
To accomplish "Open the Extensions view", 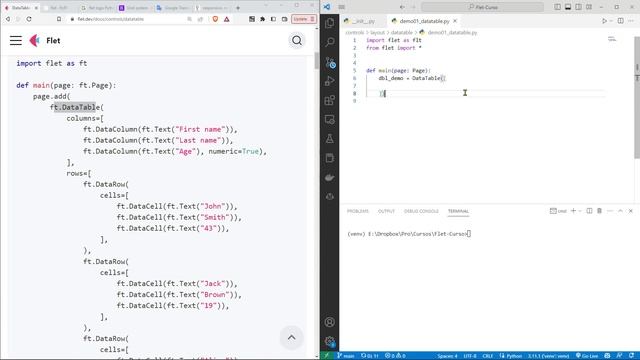I will click(x=329, y=100).
